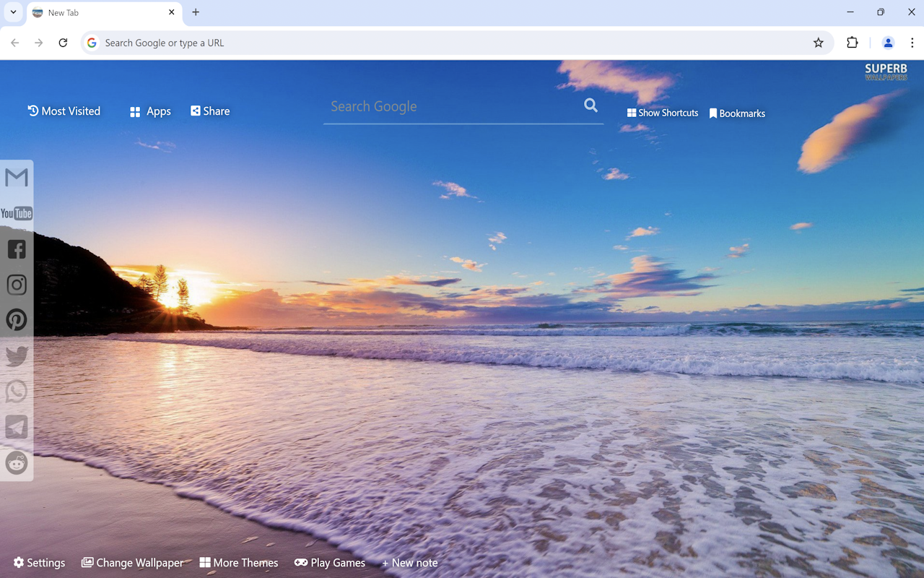This screenshot has width=924, height=578.
Task: Click the Share button
Action: (x=210, y=111)
